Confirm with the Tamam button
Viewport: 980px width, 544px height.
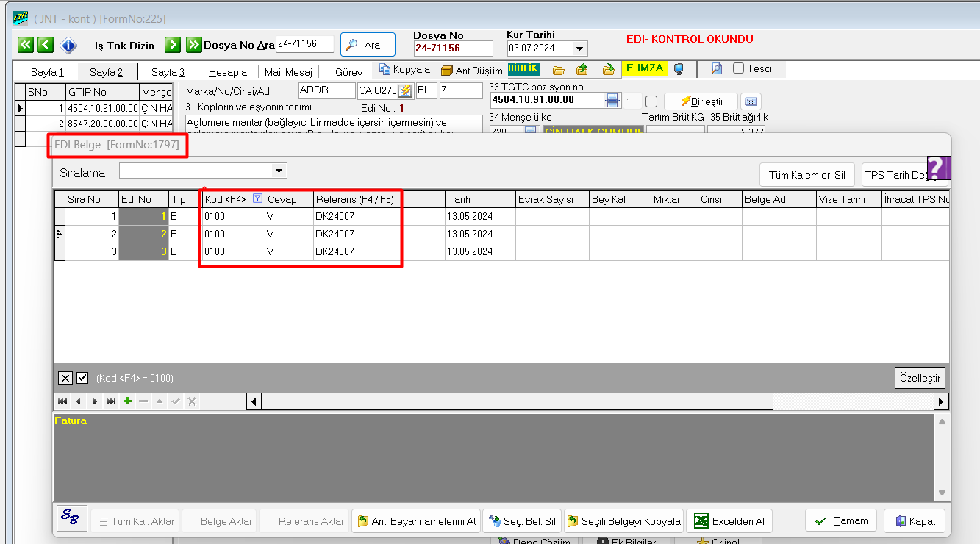[x=842, y=521]
